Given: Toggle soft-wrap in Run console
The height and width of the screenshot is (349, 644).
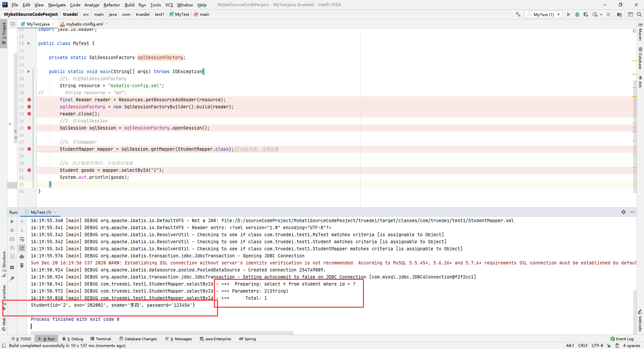Looking at the screenshot, I should 22,239.
